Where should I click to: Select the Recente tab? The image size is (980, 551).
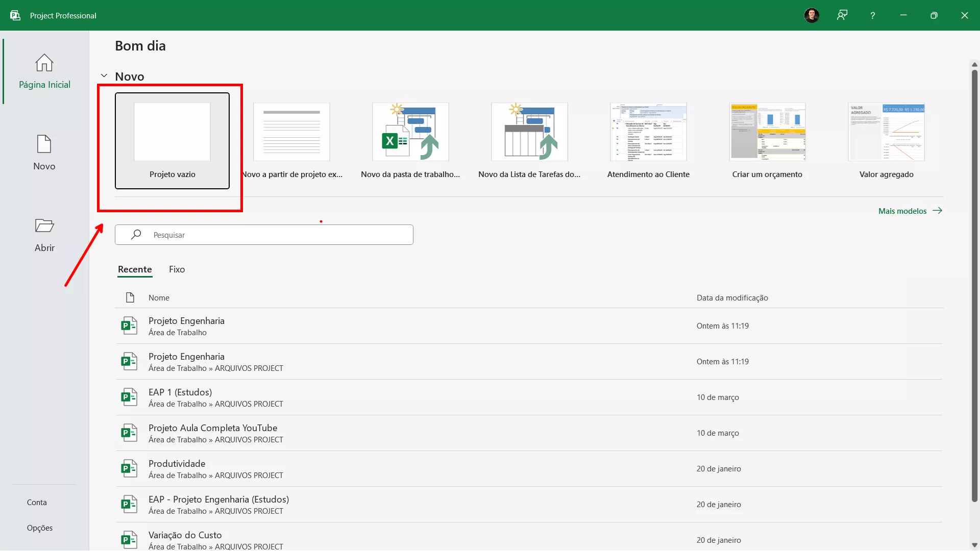135,269
